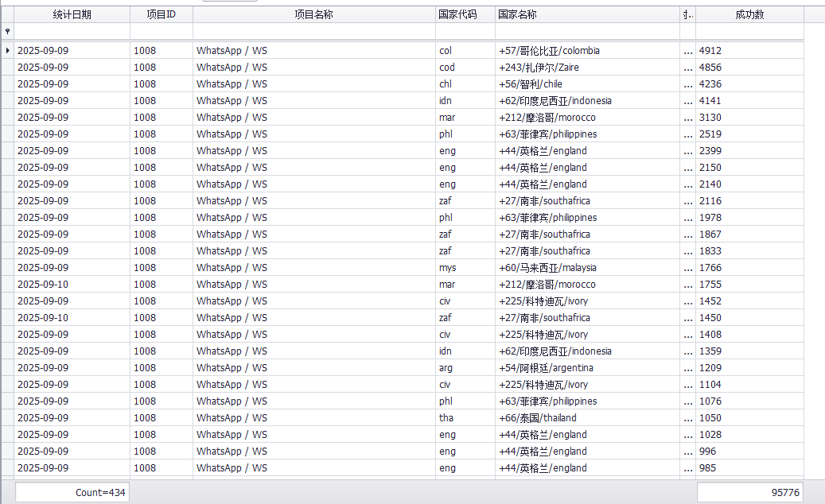
Task: Select success count 1755
Action: click(749, 285)
